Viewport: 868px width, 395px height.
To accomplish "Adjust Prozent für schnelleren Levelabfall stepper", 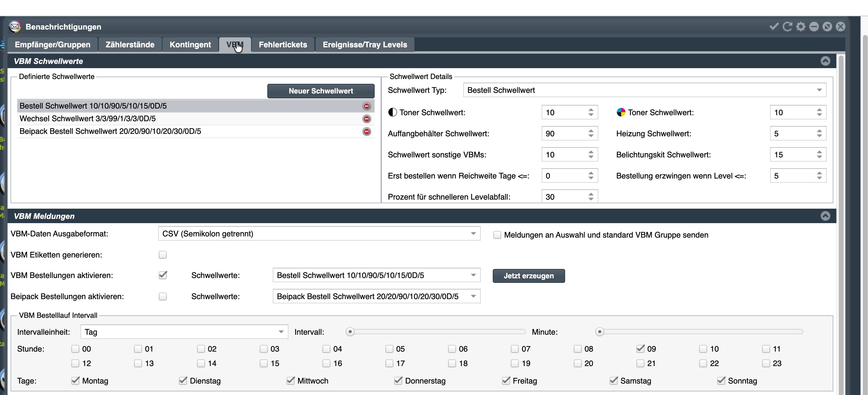I will (x=591, y=197).
